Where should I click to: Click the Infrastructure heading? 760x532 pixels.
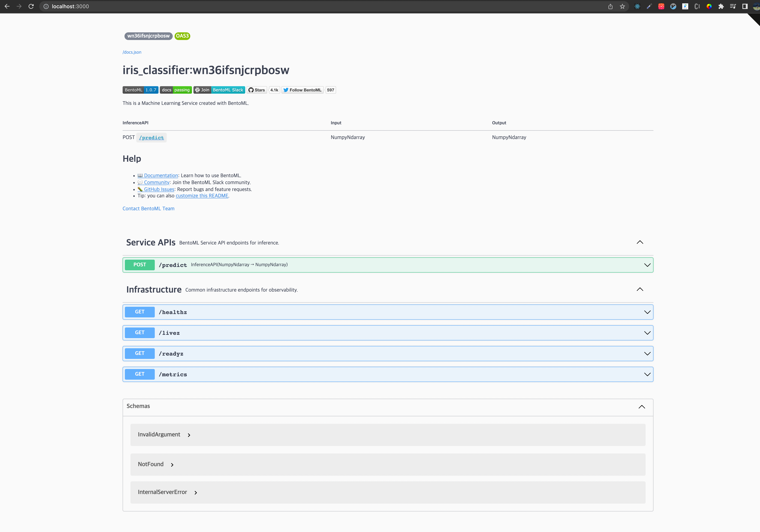154,290
